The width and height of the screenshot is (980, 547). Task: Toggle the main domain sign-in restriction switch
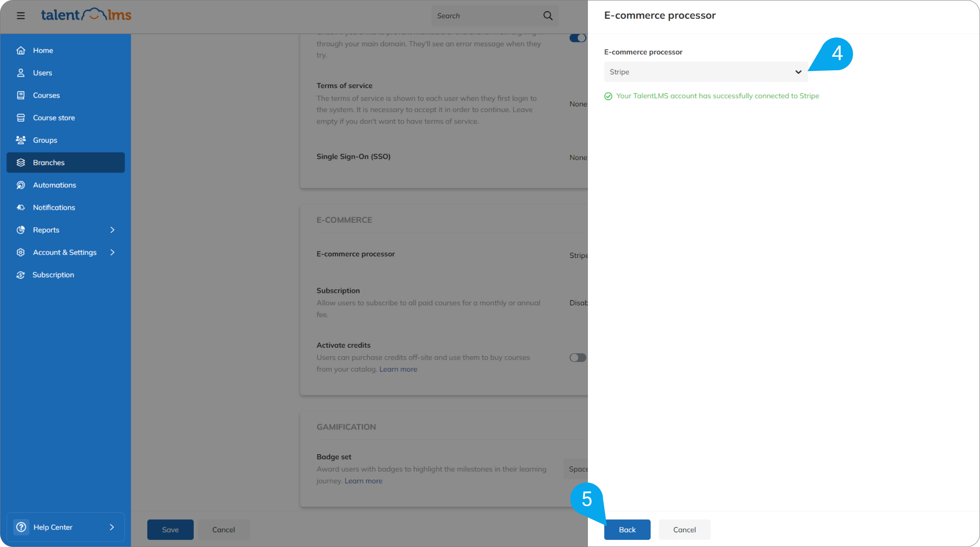(x=578, y=38)
